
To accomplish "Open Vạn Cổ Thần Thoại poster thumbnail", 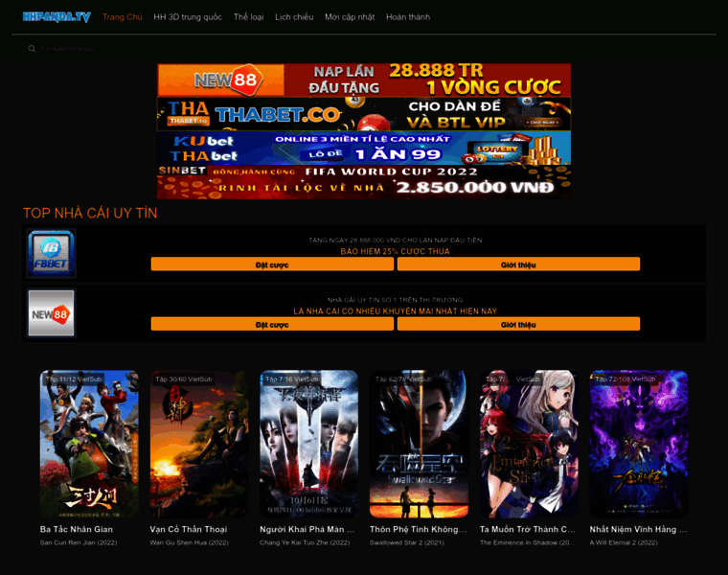I will (199, 444).
